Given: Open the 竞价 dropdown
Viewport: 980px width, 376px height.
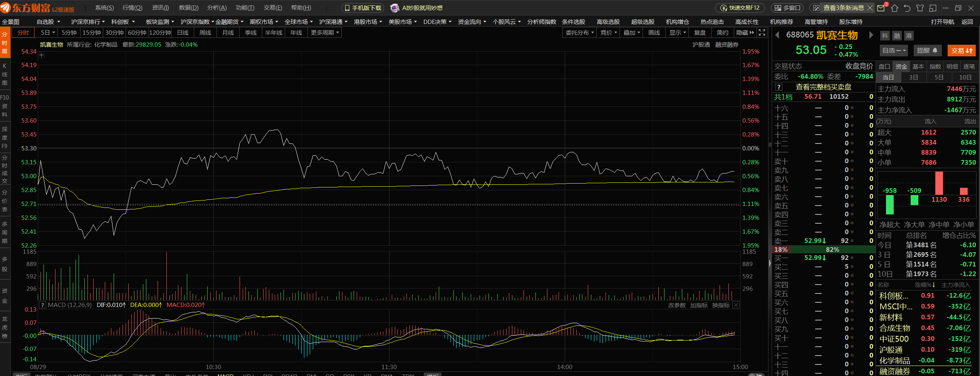Looking at the screenshot, I should (608, 33).
